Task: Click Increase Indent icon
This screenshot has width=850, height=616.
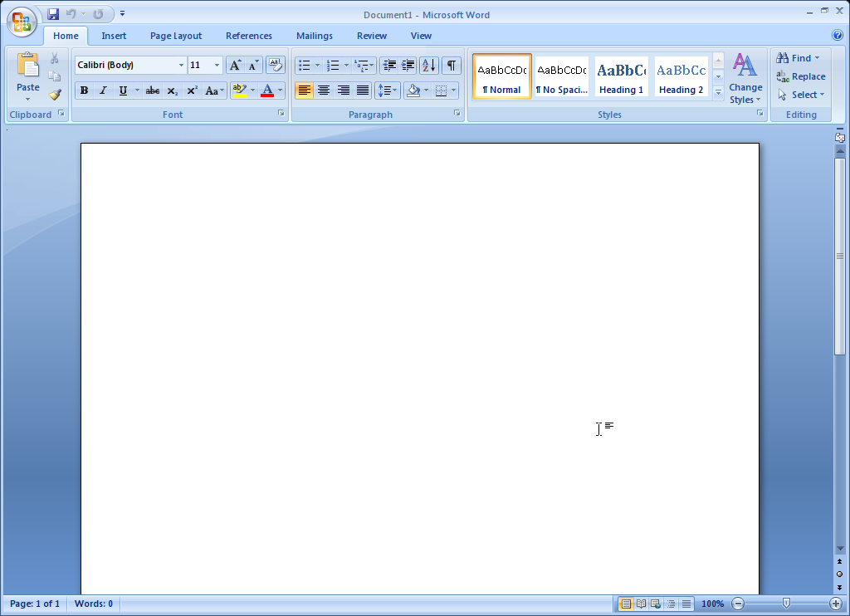Action: pyautogui.click(x=408, y=66)
